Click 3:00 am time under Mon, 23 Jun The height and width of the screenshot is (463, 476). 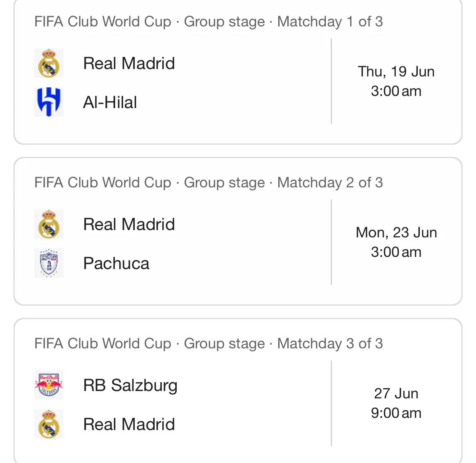(x=396, y=252)
